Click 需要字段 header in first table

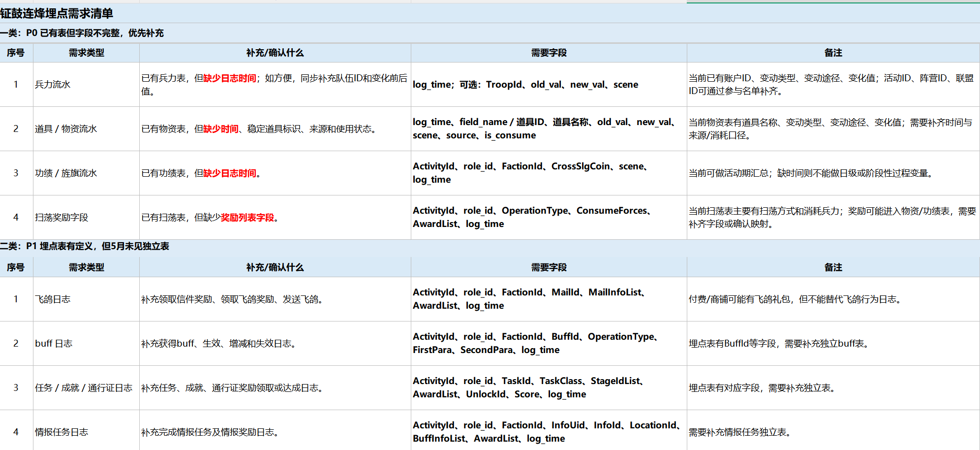pos(549,53)
